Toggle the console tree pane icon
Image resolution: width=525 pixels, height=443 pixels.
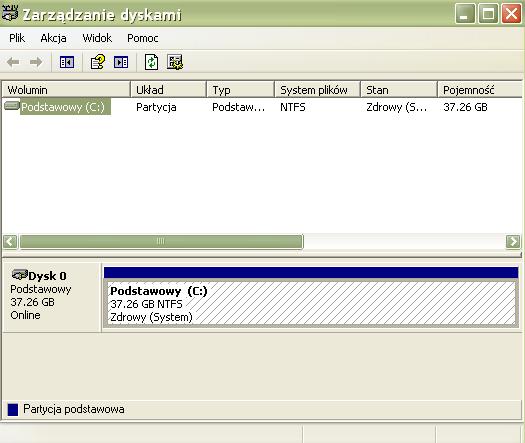click(x=67, y=62)
